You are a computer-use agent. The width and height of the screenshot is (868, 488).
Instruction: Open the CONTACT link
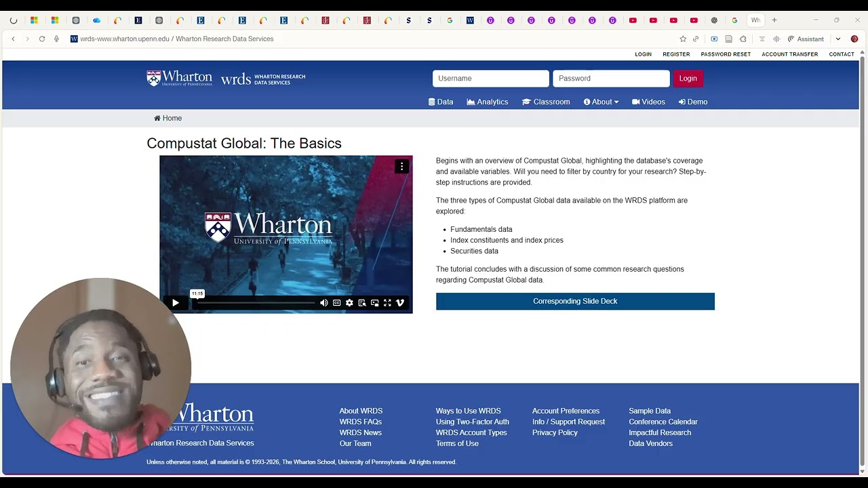pyautogui.click(x=842, y=54)
